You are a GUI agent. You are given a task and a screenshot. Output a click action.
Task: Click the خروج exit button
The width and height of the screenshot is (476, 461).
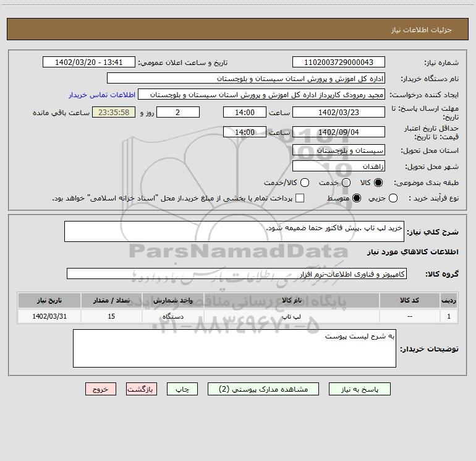101,389
